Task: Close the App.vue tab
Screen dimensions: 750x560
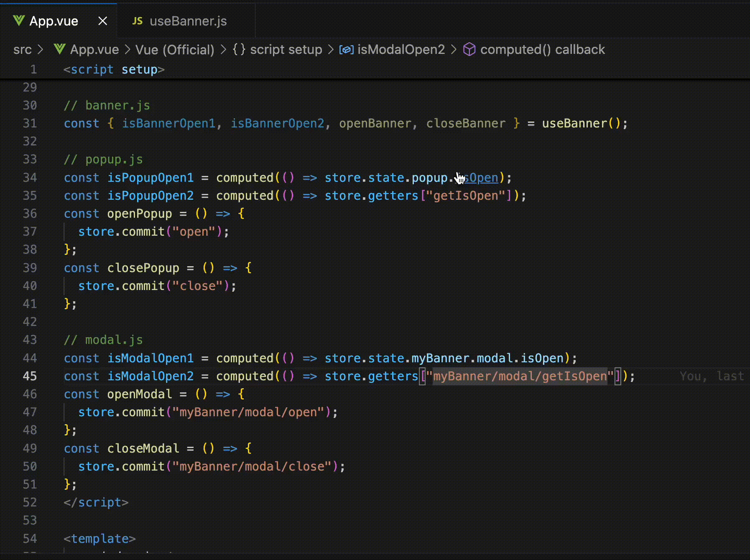Action: [102, 21]
